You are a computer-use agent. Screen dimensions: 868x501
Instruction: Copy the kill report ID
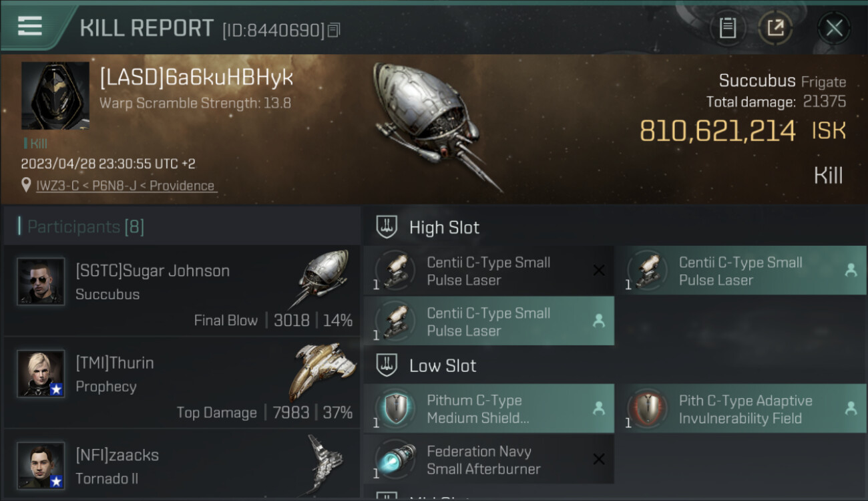tap(334, 30)
